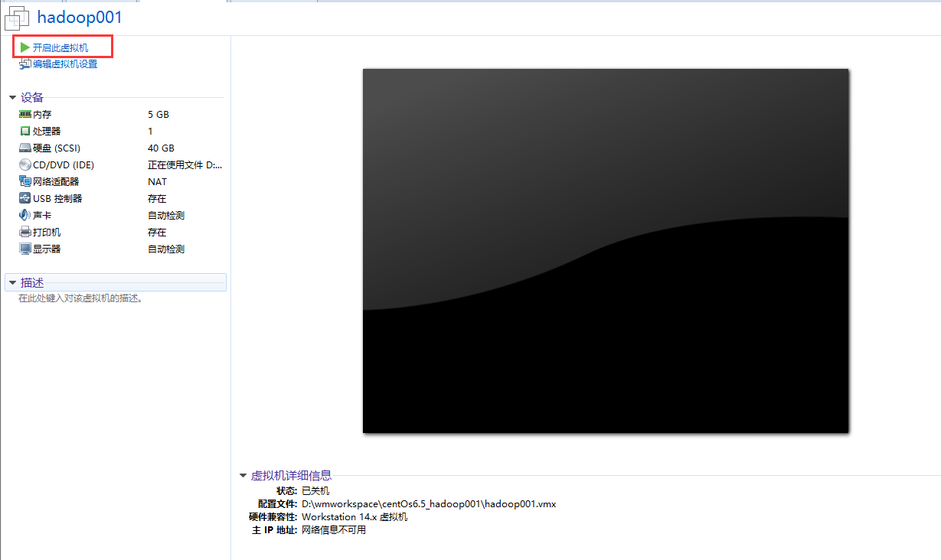Click the 存在 value for 打印机
The width and height of the screenshot is (941, 560).
click(157, 232)
